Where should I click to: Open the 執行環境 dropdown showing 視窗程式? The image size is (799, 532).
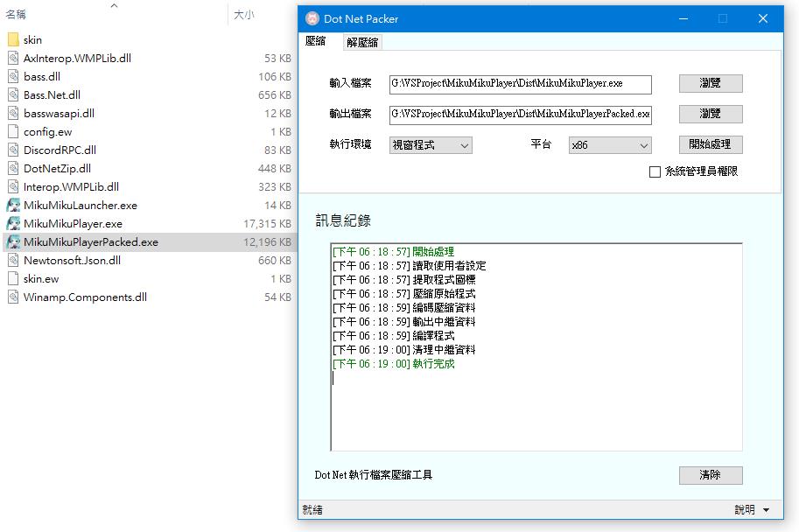click(x=431, y=145)
